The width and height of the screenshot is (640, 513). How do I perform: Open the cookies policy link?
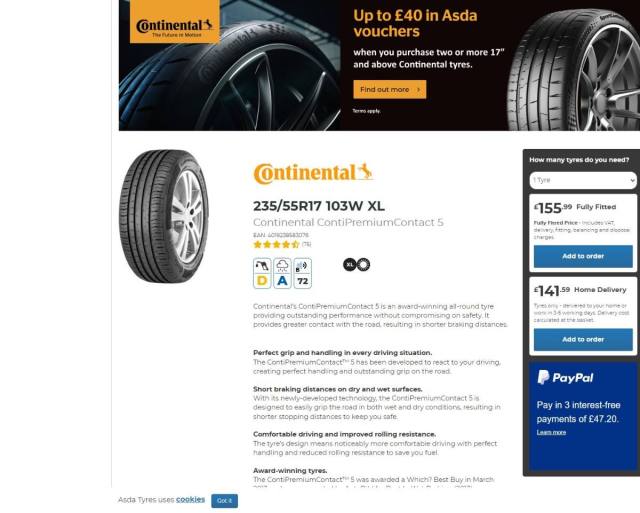click(x=191, y=500)
